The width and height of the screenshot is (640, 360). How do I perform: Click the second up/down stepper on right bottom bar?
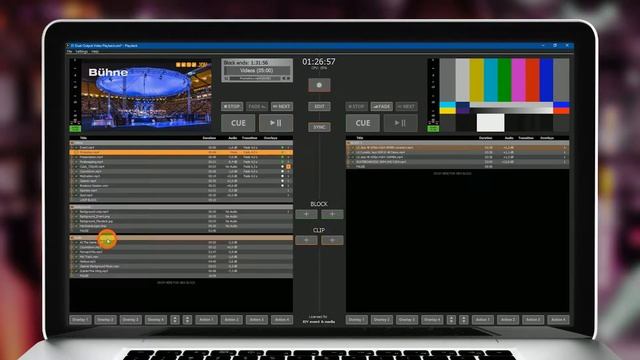coord(464,320)
